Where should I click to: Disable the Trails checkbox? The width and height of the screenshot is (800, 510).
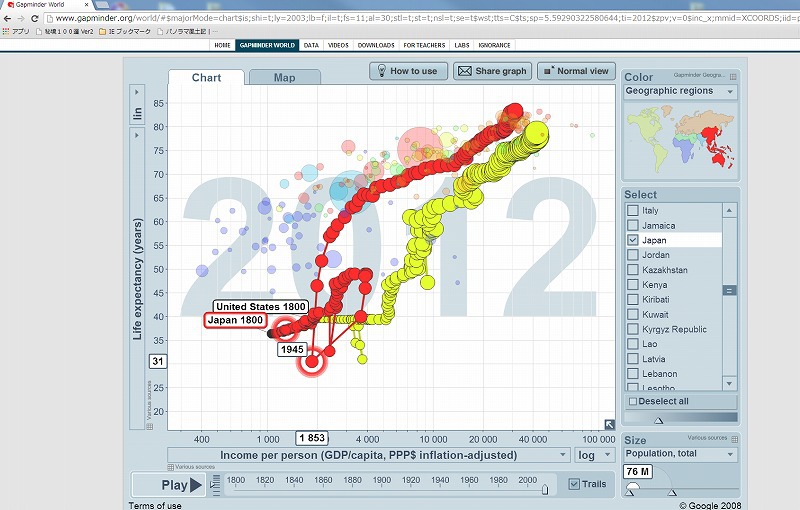[574, 484]
